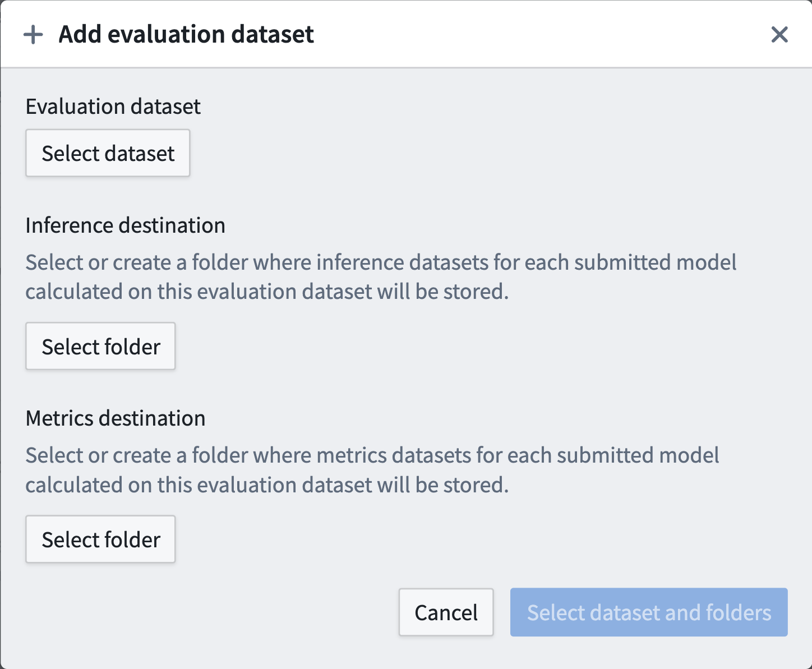The height and width of the screenshot is (669, 812).
Task: Click the inference datasets description line
Action: click(381, 262)
